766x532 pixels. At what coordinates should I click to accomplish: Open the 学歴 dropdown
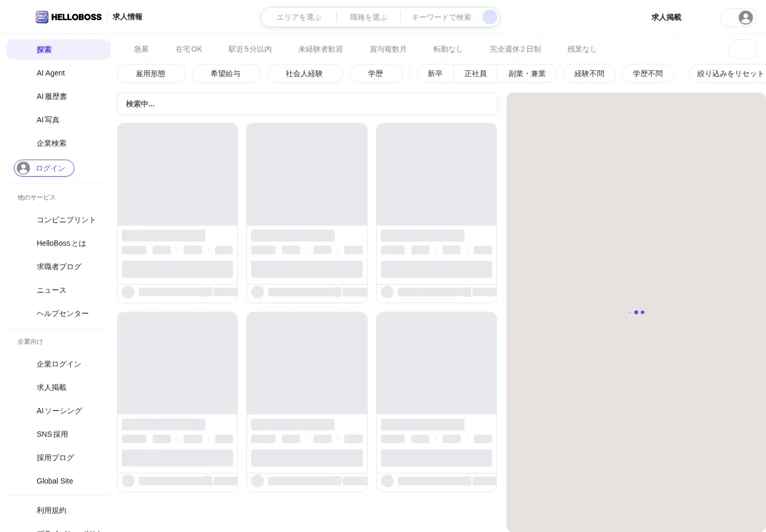pyautogui.click(x=376, y=73)
